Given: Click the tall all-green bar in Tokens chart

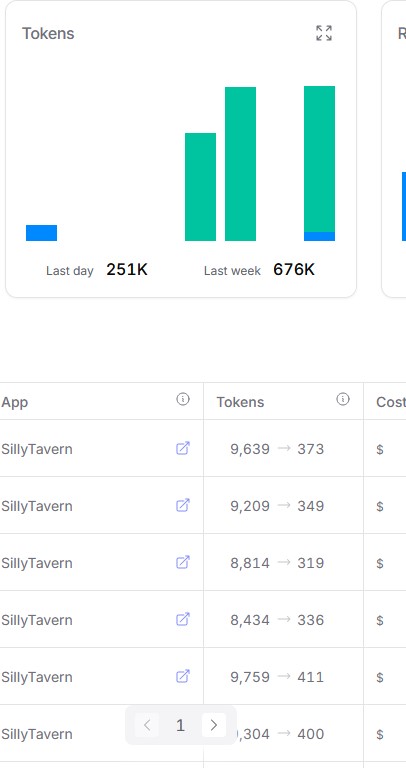Looking at the screenshot, I should point(240,164).
